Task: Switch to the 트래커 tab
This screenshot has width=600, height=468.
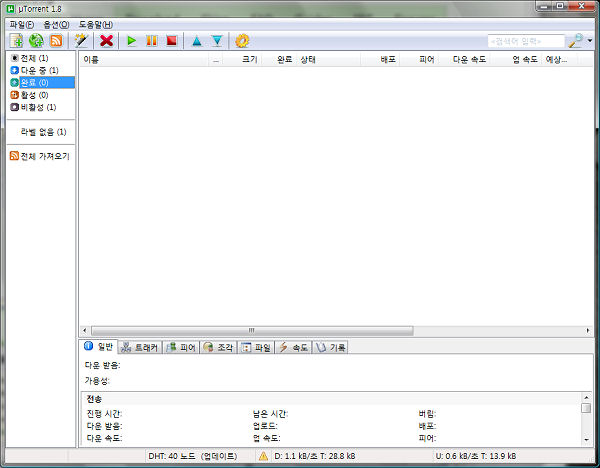Action: click(140, 347)
